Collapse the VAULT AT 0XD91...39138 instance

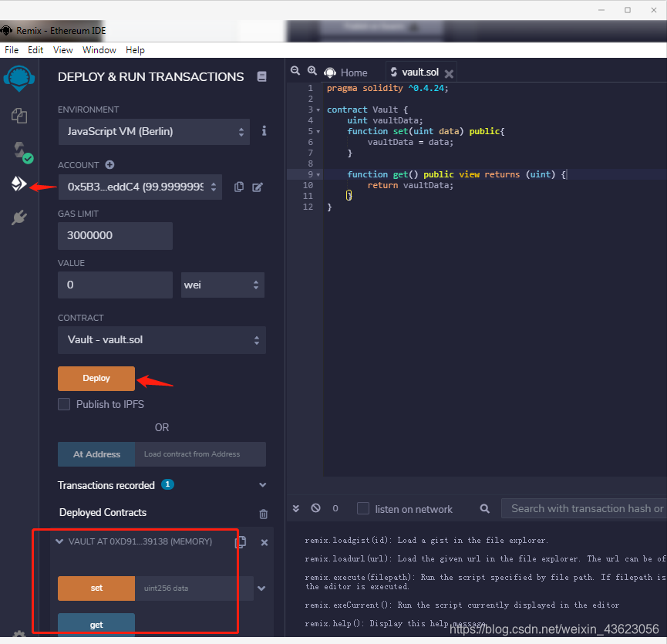click(x=59, y=541)
